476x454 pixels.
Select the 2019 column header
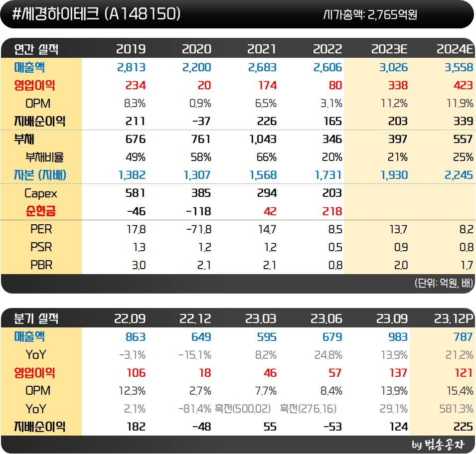coord(131,49)
